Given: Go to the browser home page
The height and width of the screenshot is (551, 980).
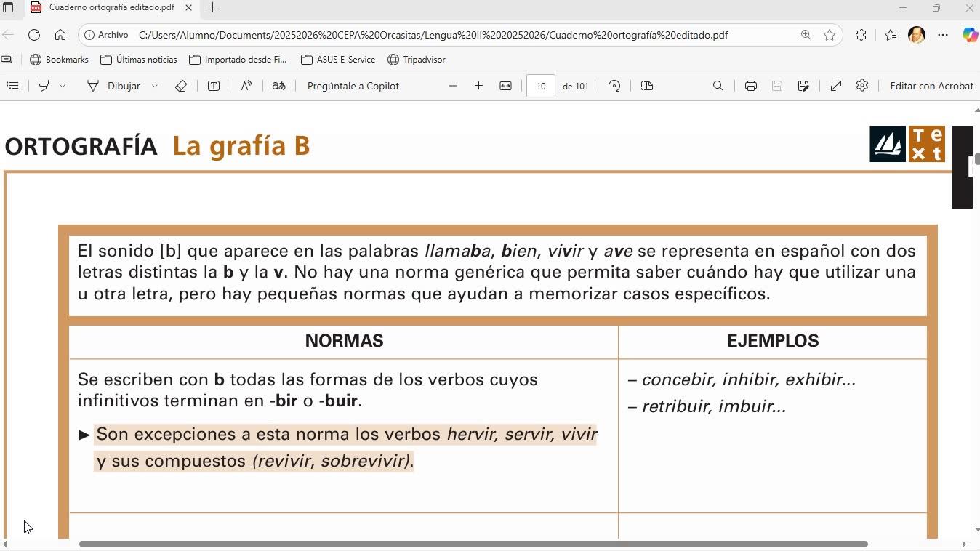Looking at the screenshot, I should click(x=60, y=35).
